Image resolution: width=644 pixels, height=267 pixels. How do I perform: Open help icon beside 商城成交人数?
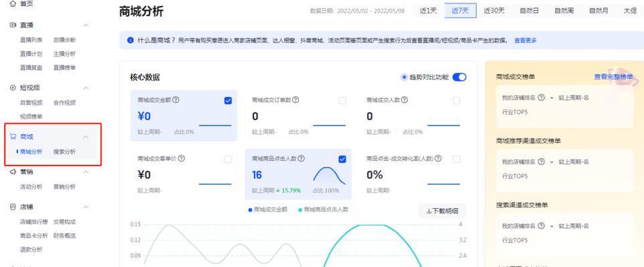(405, 99)
